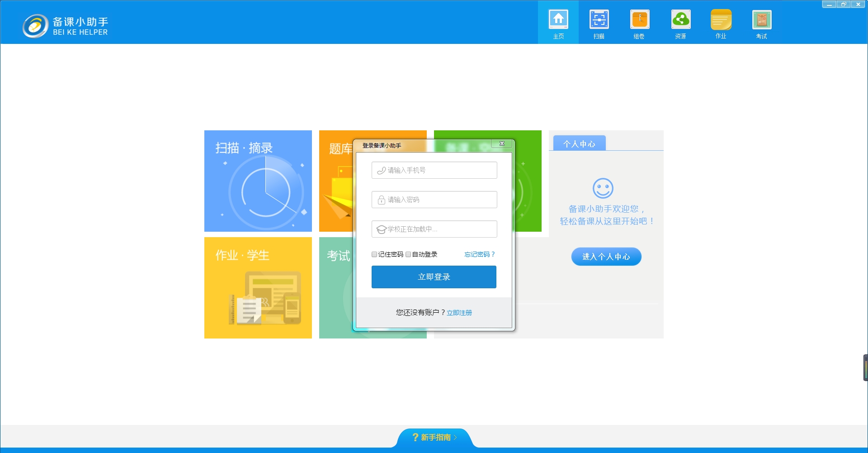Follow the 忘记密码 link

click(x=480, y=254)
